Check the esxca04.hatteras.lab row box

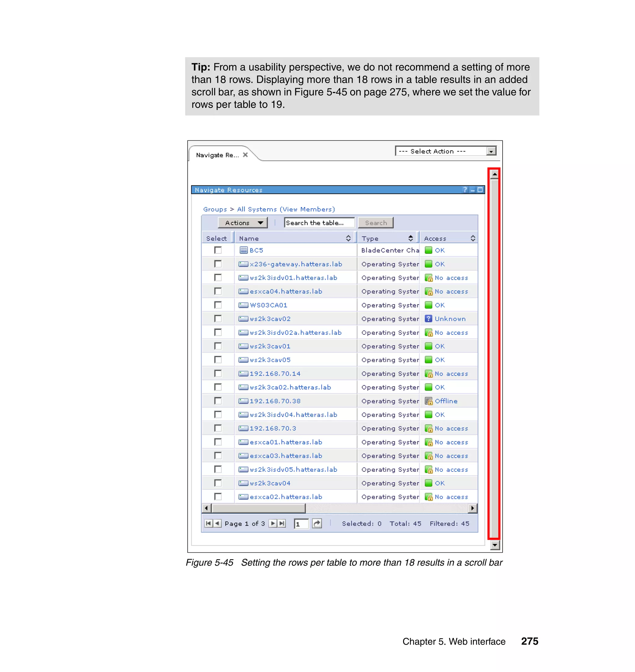pos(218,291)
